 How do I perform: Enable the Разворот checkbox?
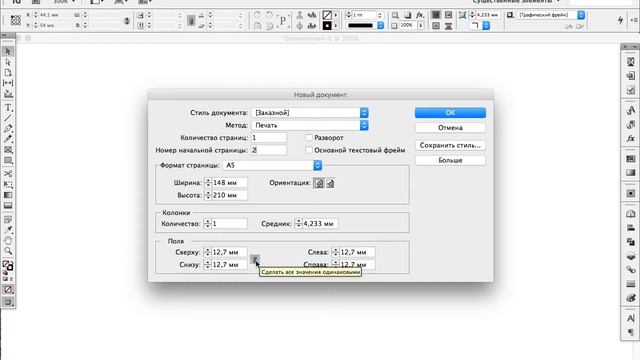[x=309, y=138]
